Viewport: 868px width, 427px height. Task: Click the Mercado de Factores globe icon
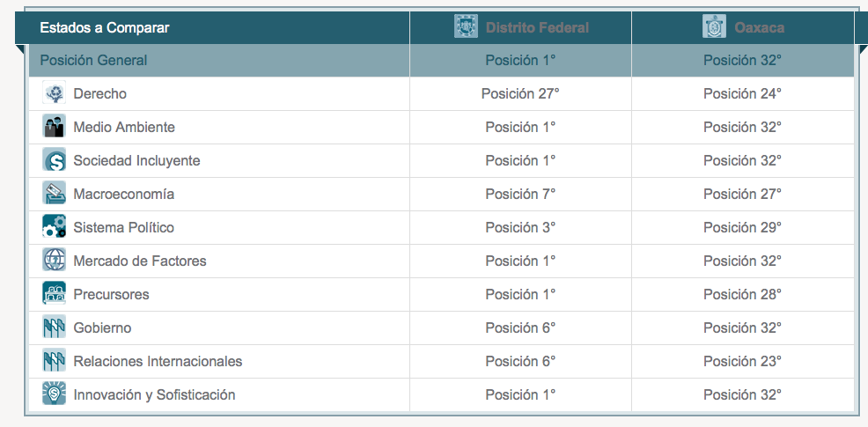[55, 260]
